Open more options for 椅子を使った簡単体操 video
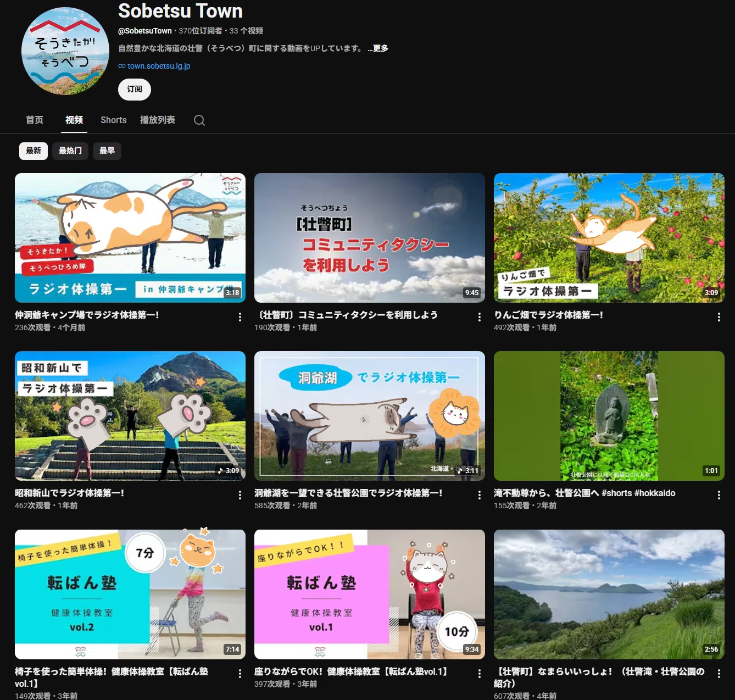 [240, 673]
